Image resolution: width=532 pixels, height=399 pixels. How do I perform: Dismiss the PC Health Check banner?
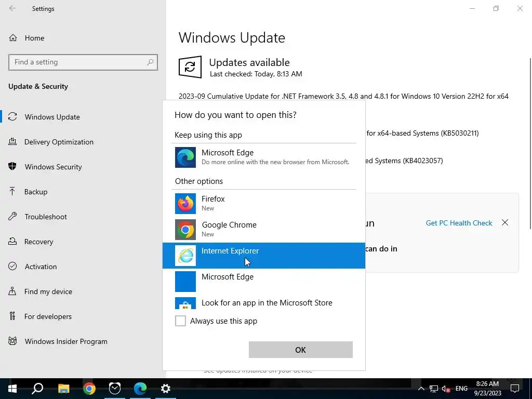click(x=505, y=222)
